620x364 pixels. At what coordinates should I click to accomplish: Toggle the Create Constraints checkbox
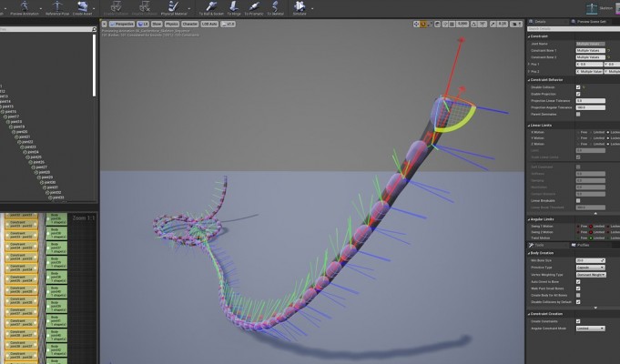click(578, 321)
